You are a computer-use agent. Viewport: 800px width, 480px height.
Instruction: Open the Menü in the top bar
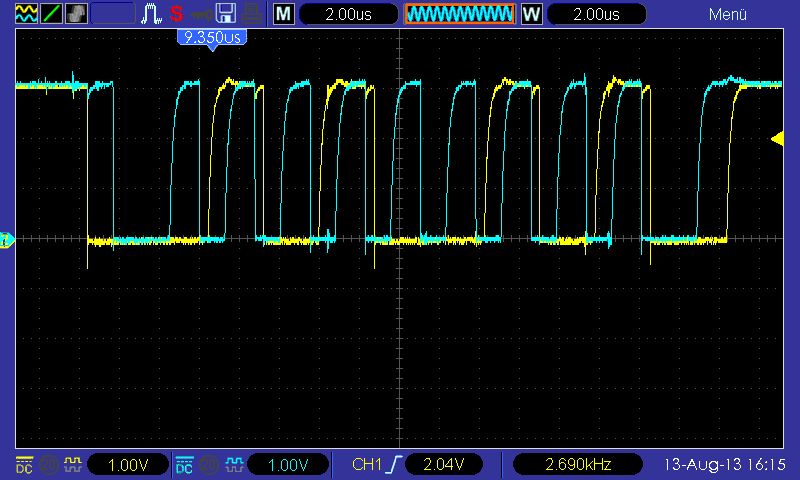pyautogui.click(x=727, y=14)
